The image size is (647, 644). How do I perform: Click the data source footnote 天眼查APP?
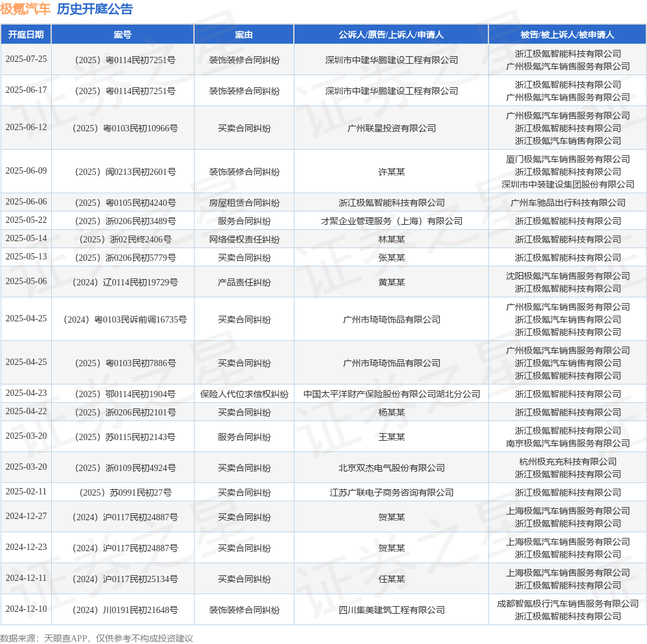pos(65,639)
